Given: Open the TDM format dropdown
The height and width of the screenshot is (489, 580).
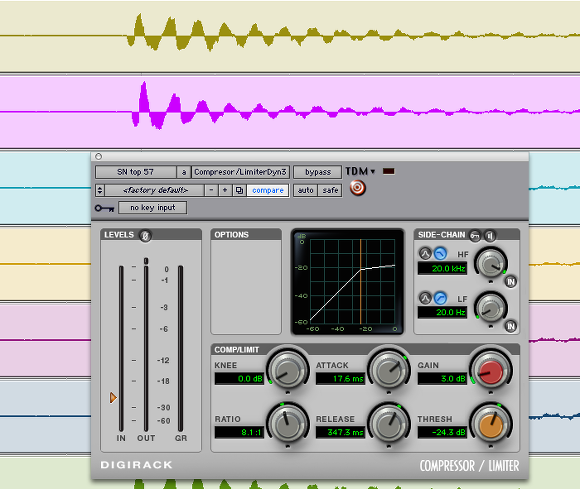Looking at the screenshot, I should point(360,171).
